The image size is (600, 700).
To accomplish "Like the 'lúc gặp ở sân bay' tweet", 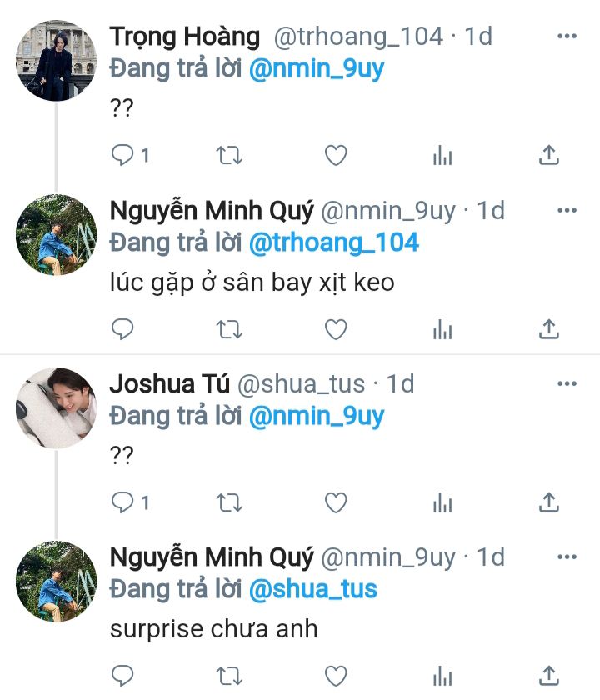I will coord(335,330).
